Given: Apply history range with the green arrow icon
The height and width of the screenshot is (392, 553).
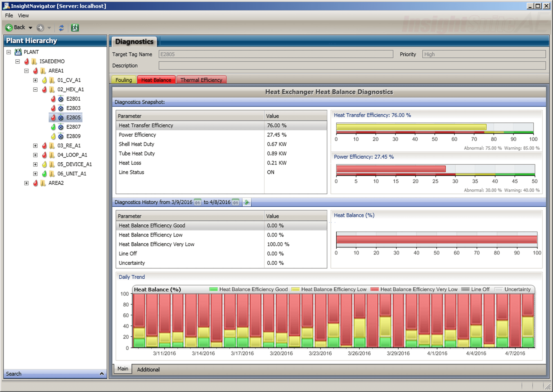Looking at the screenshot, I should 247,202.
